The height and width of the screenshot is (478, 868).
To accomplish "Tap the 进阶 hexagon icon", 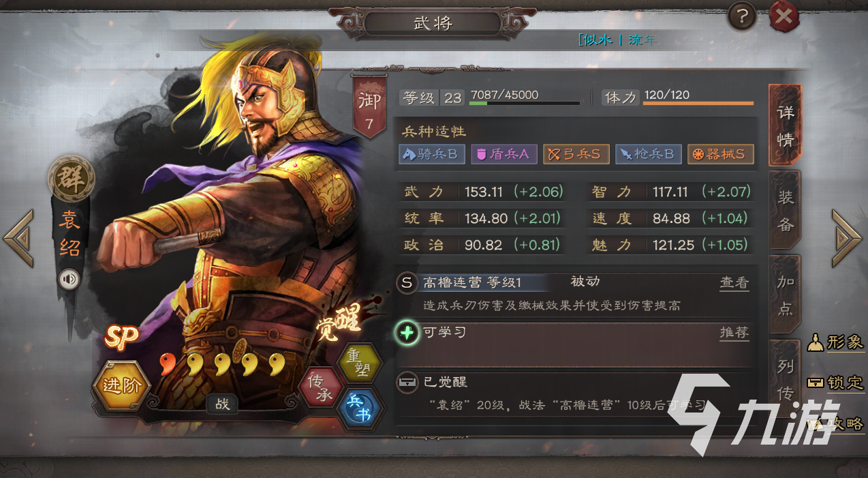I will [123, 386].
